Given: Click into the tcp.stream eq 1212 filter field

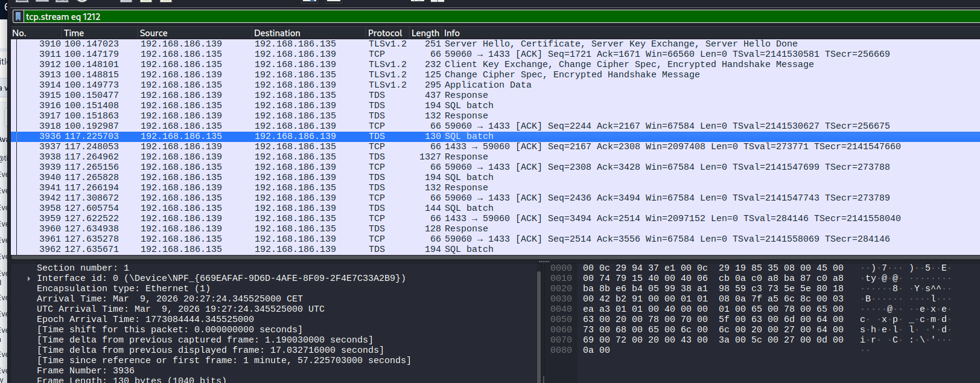Looking at the screenshot, I should pos(501,16).
